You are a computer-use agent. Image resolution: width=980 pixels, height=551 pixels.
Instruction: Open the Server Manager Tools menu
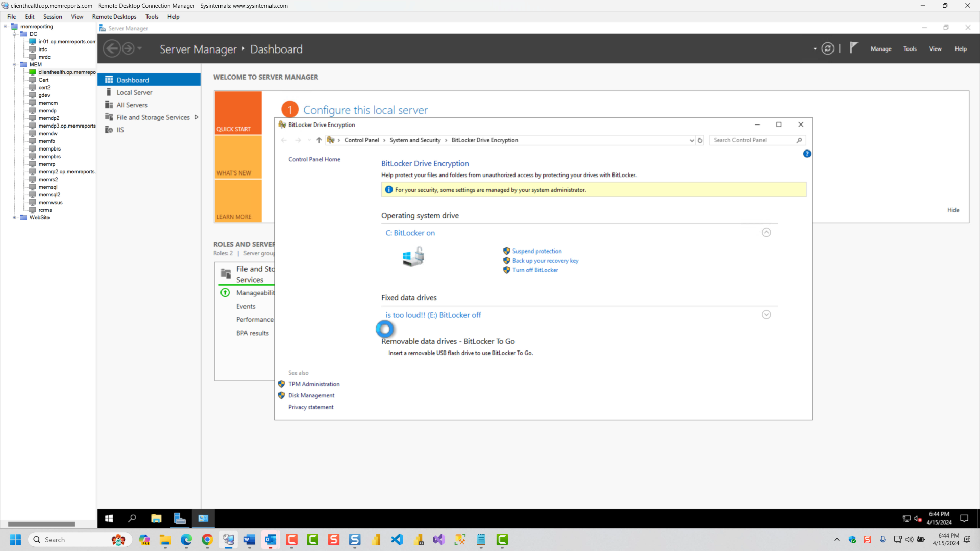910,49
